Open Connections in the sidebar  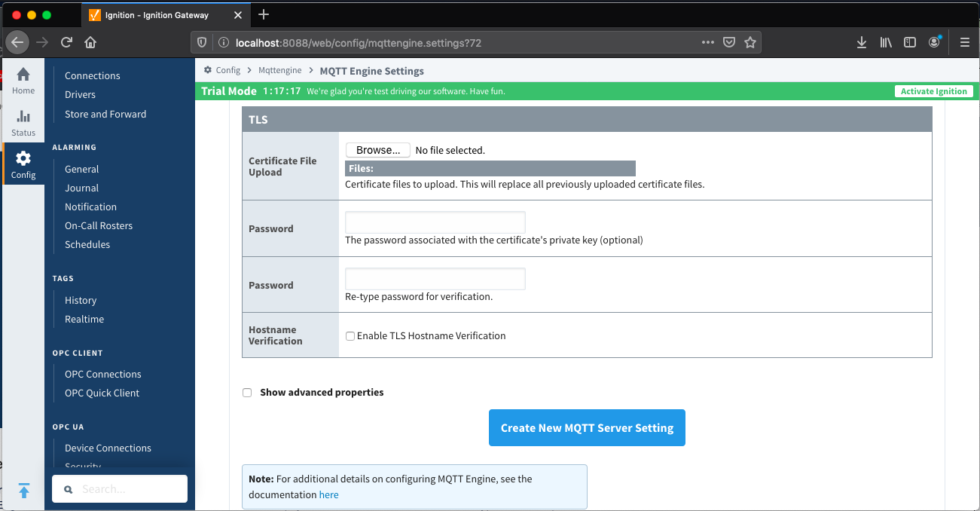click(x=93, y=75)
